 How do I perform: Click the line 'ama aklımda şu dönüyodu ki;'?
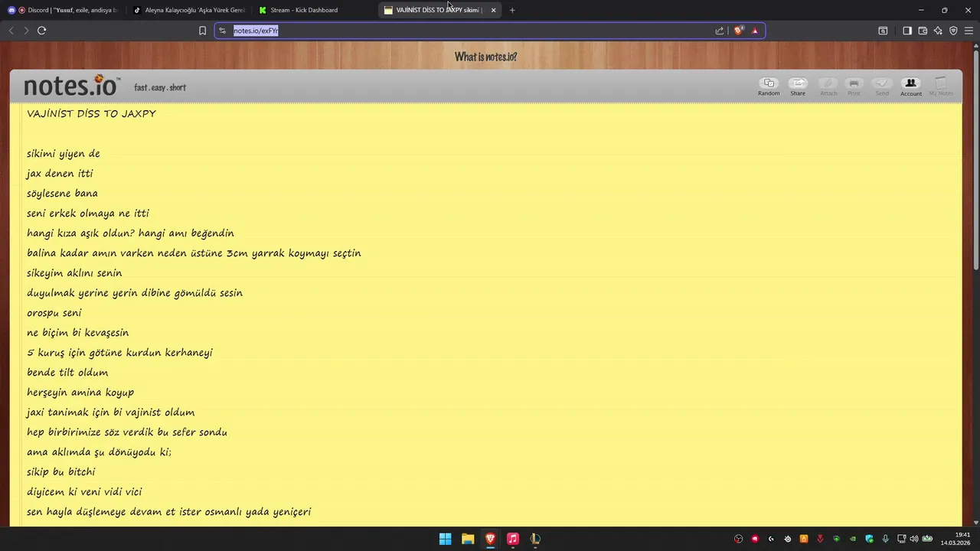click(99, 452)
